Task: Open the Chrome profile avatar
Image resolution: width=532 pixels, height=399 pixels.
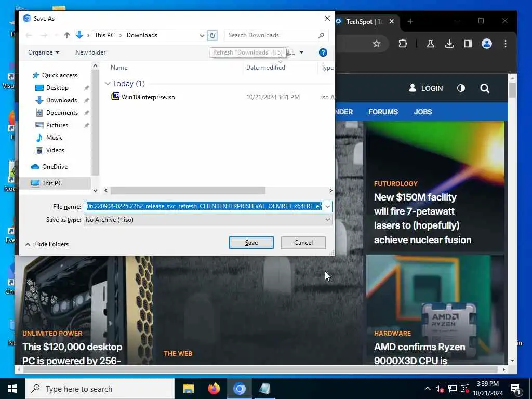Action: pos(486,44)
